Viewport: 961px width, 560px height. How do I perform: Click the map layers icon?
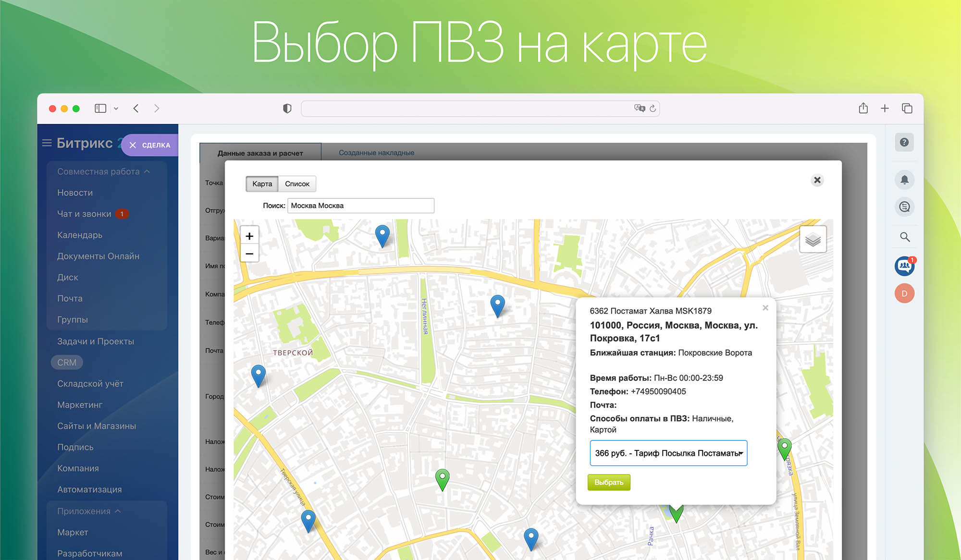click(x=813, y=239)
